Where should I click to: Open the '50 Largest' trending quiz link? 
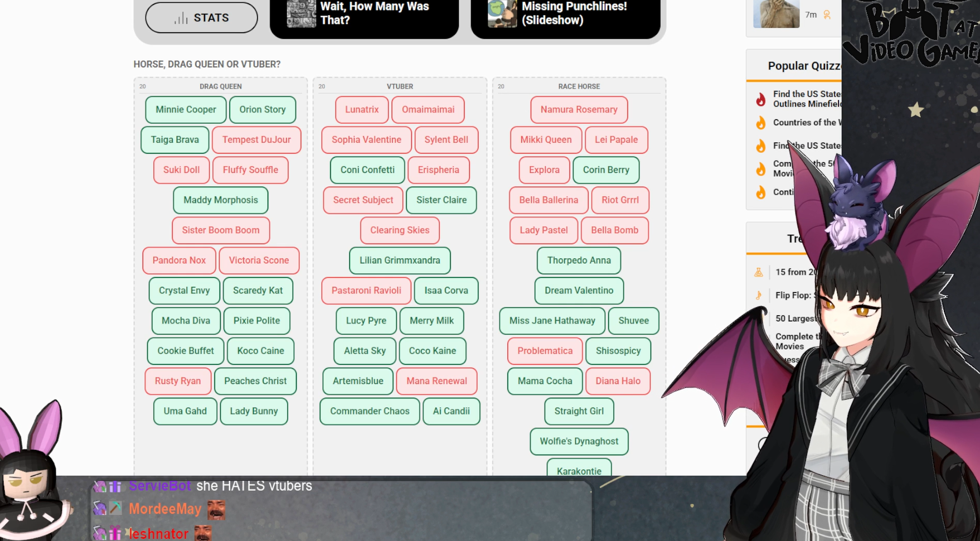point(795,318)
